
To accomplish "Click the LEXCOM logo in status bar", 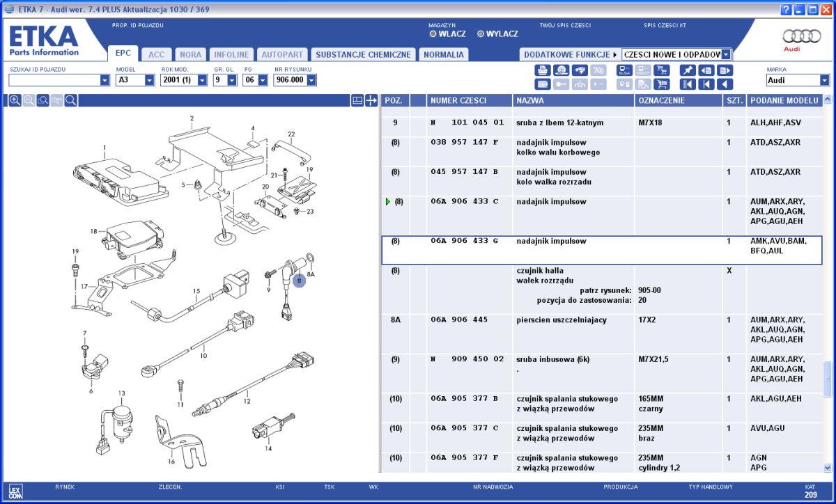I will [16, 491].
